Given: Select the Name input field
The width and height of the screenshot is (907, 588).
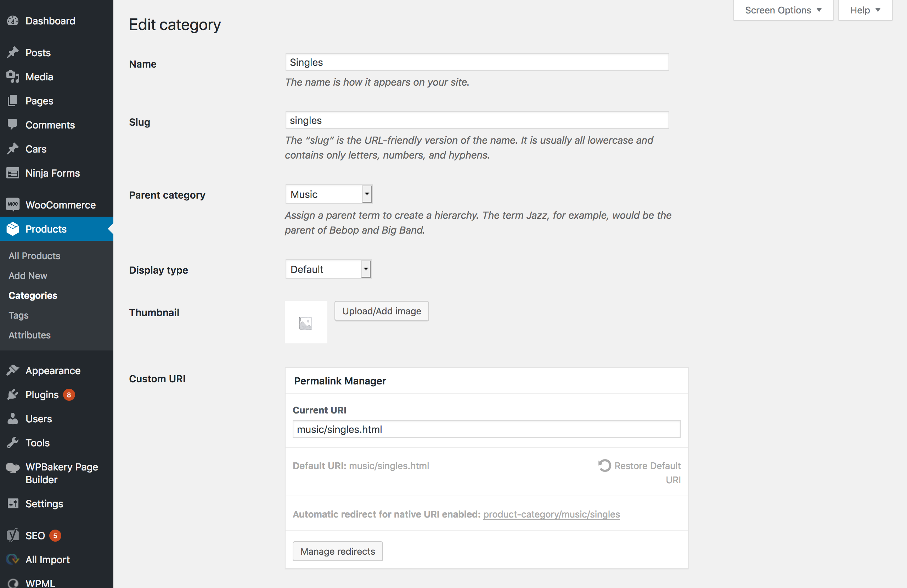Looking at the screenshot, I should pos(475,62).
